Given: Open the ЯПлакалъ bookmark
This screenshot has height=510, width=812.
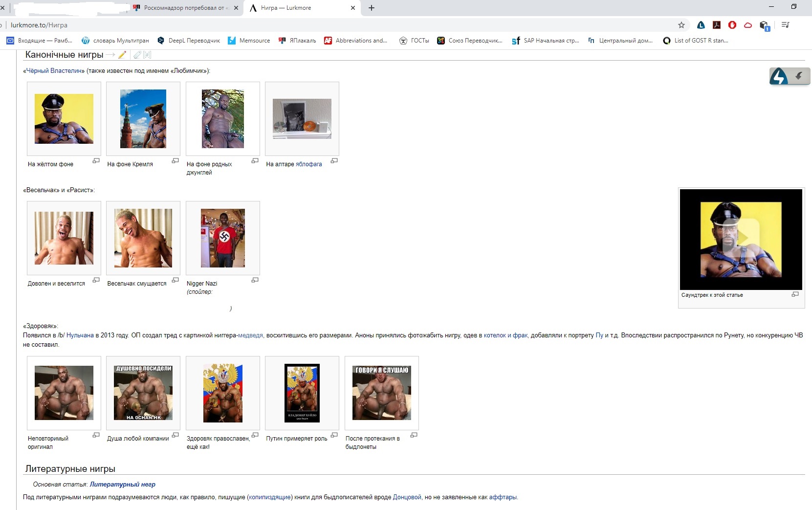Looking at the screenshot, I should click(297, 41).
